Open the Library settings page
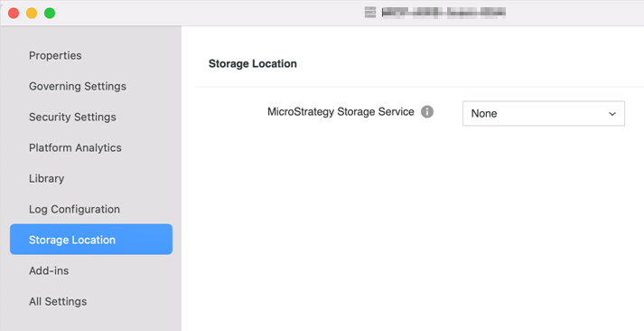The image size is (644, 331). (46, 178)
